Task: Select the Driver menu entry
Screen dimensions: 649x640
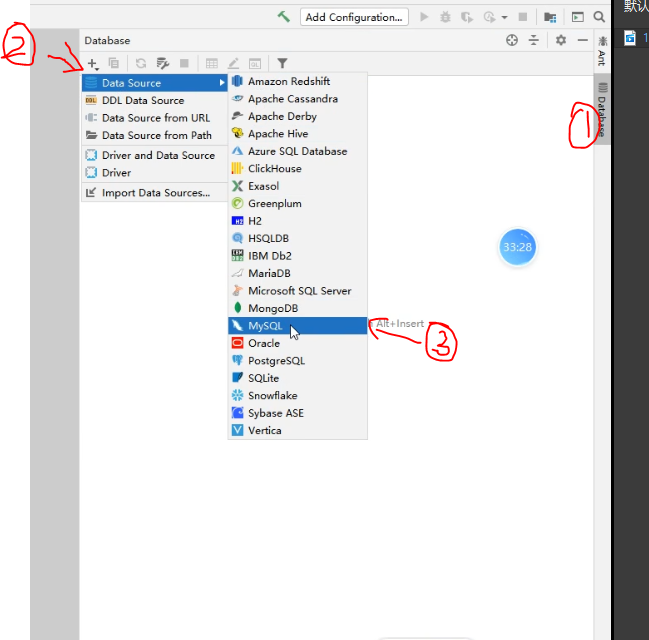Action: [x=155, y=173]
